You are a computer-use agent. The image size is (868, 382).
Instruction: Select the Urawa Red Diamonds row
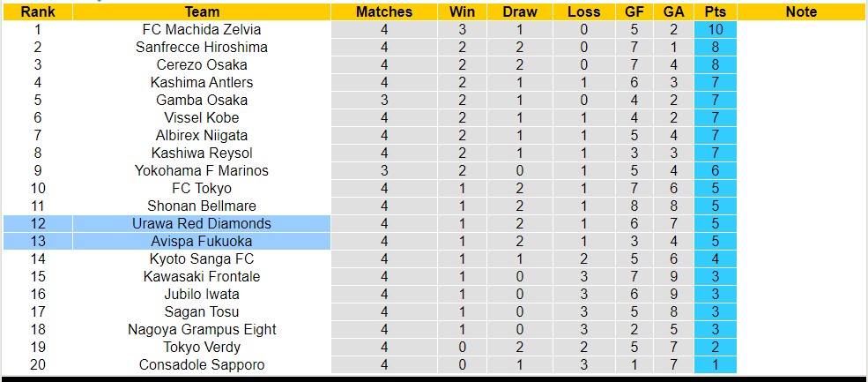coord(202,223)
